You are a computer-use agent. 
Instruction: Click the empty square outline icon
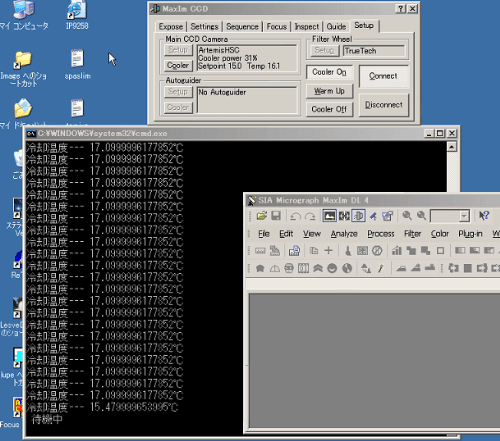tap(440, 251)
